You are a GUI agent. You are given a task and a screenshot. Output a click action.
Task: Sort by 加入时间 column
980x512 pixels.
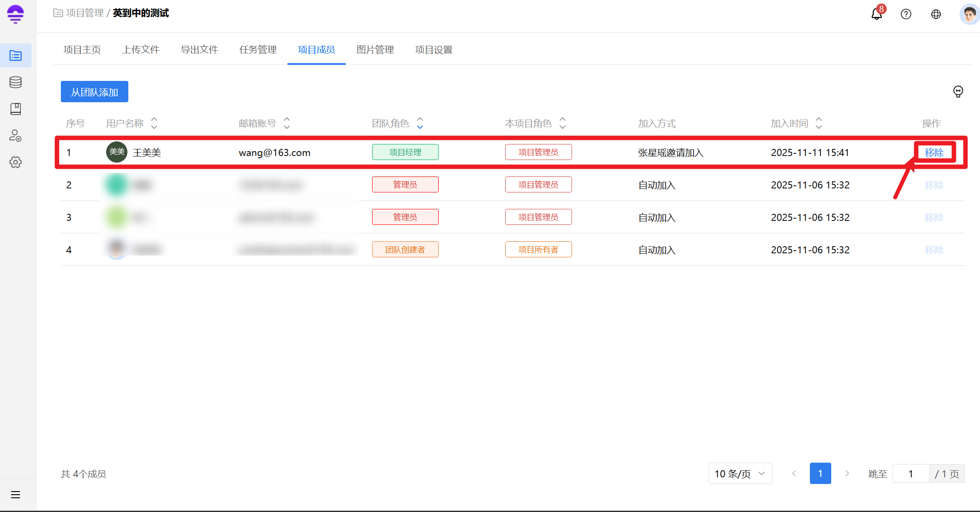819,123
